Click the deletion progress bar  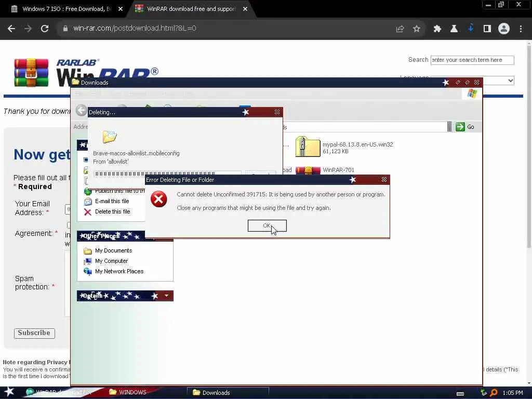[x=168, y=174]
